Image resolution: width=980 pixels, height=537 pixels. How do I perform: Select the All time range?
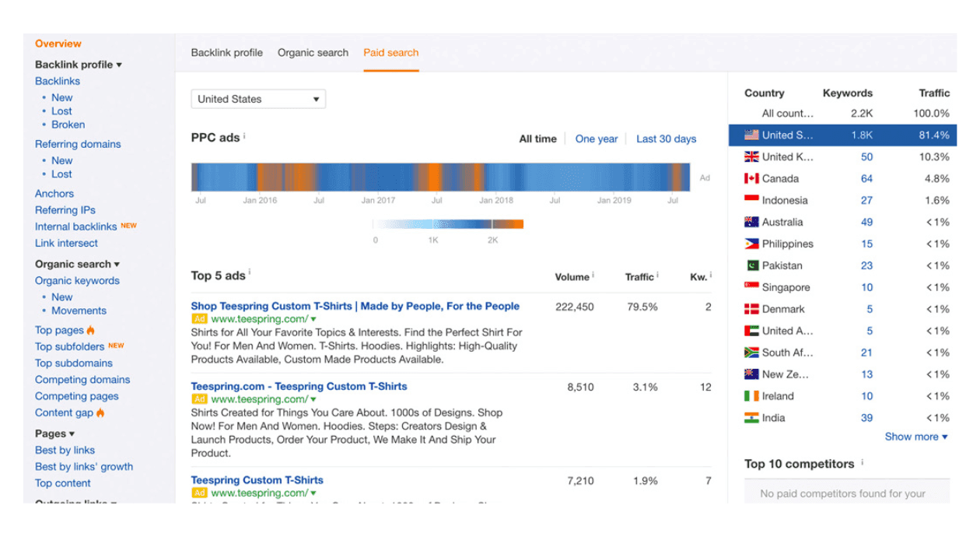538,139
